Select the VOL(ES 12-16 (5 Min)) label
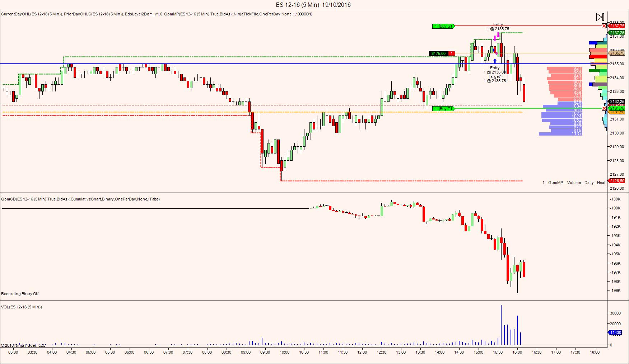Image resolution: width=629 pixels, height=364 pixels. (22, 307)
